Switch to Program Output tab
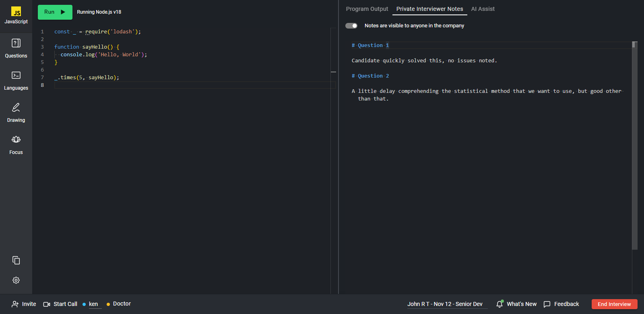The image size is (644, 314). pos(367,9)
